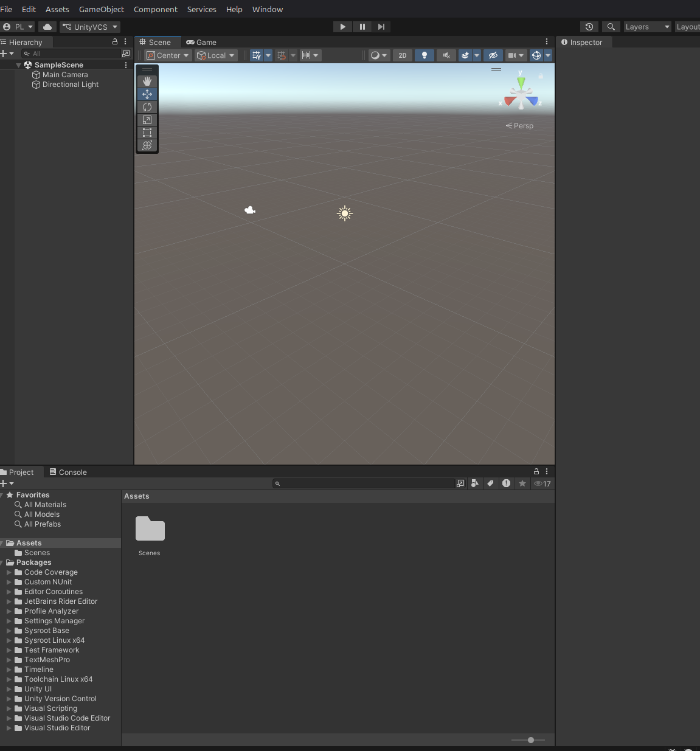Toggle Project panel lock

click(x=536, y=471)
